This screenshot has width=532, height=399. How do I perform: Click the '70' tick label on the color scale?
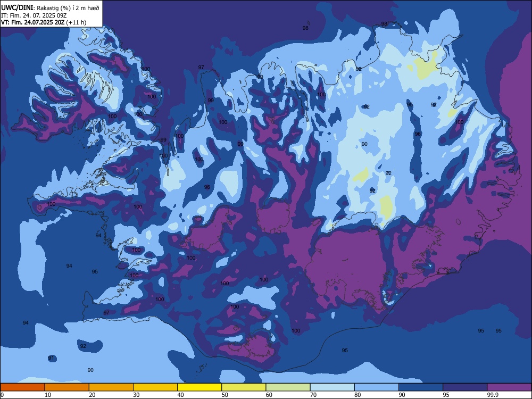click(x=313, y=395)
